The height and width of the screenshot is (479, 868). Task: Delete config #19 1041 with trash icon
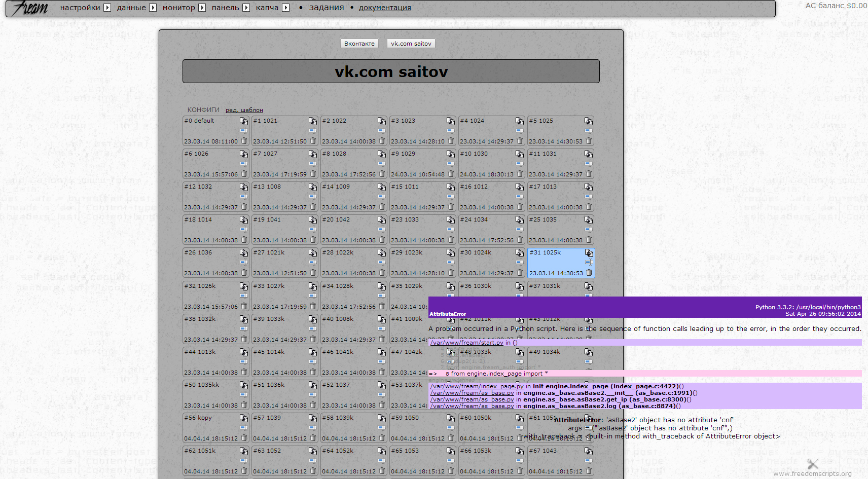[313, 240]
